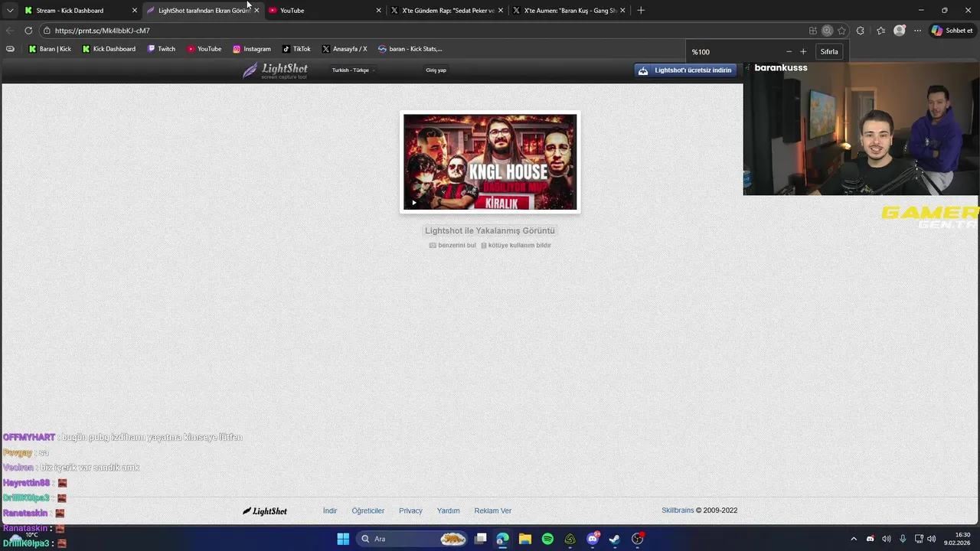980x551 pixels.
Task: Decrease zoom with the minus button
Action: 789,52
